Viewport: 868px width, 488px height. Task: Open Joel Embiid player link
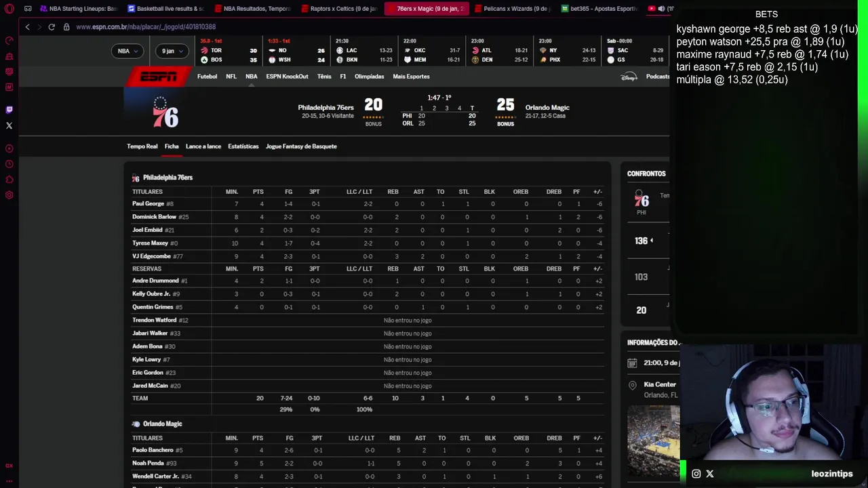pos(147,230)
